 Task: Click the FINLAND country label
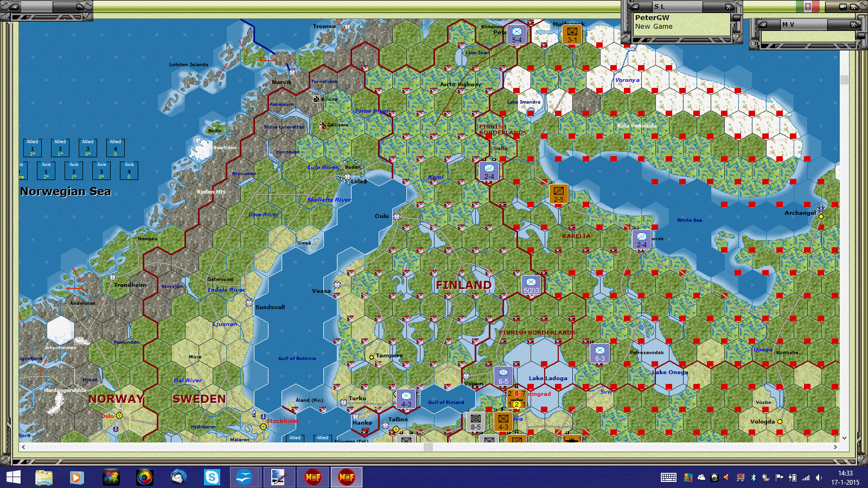(464, 285)
